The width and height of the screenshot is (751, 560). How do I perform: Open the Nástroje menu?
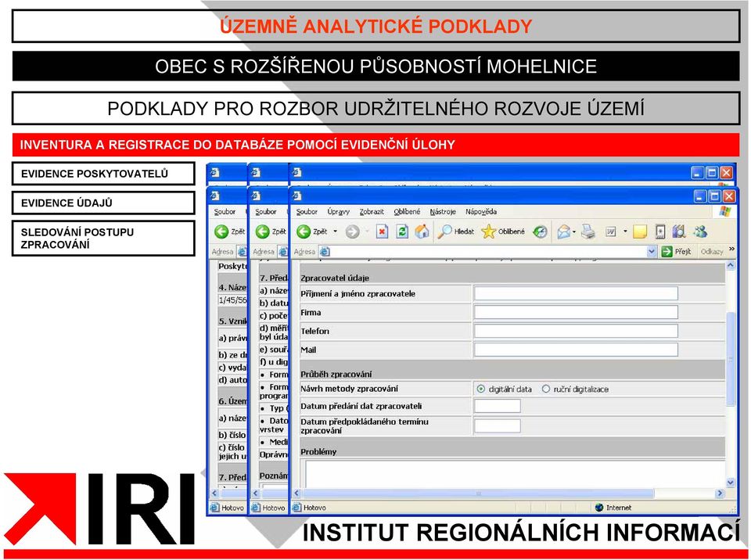[443, 212]
